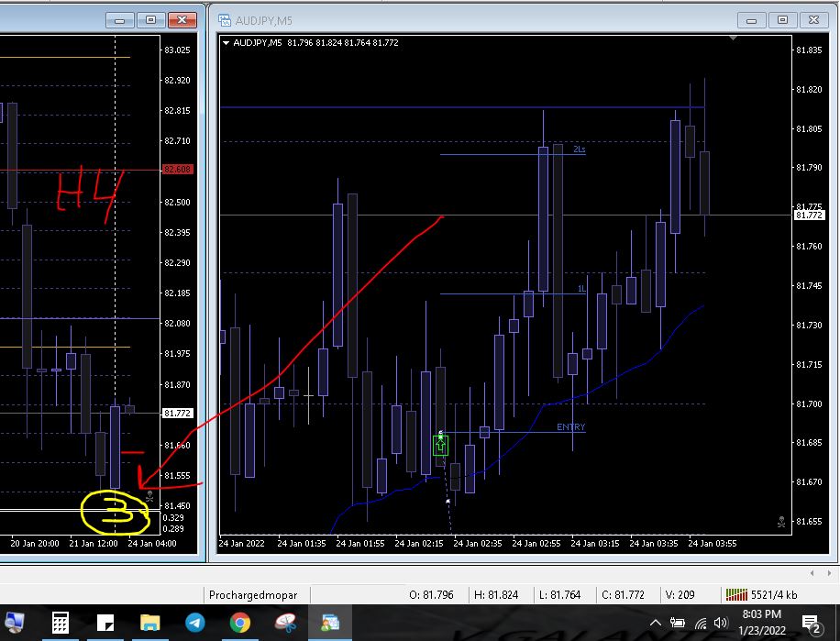This screenshot has width=840, height=641.
Task: Maximize the H4 chart window
Action: [x=151, y=20]
